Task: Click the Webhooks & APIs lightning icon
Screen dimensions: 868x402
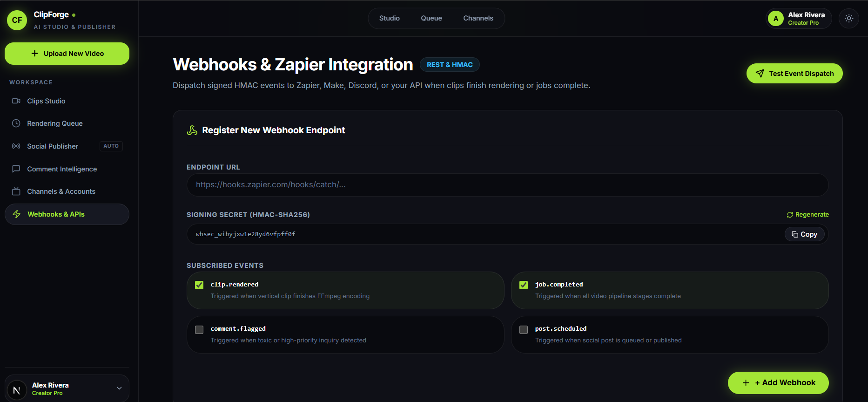Action: pos(17,214)
